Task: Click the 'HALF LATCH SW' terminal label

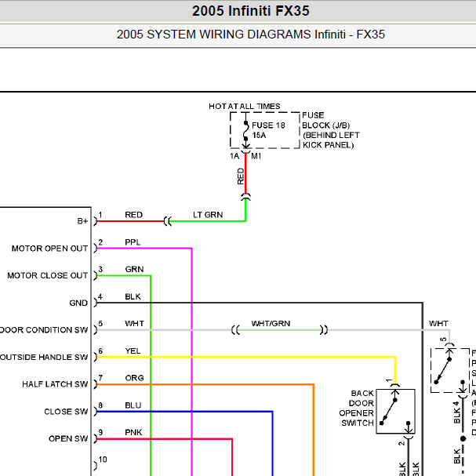Action: [x=55, y=384]
